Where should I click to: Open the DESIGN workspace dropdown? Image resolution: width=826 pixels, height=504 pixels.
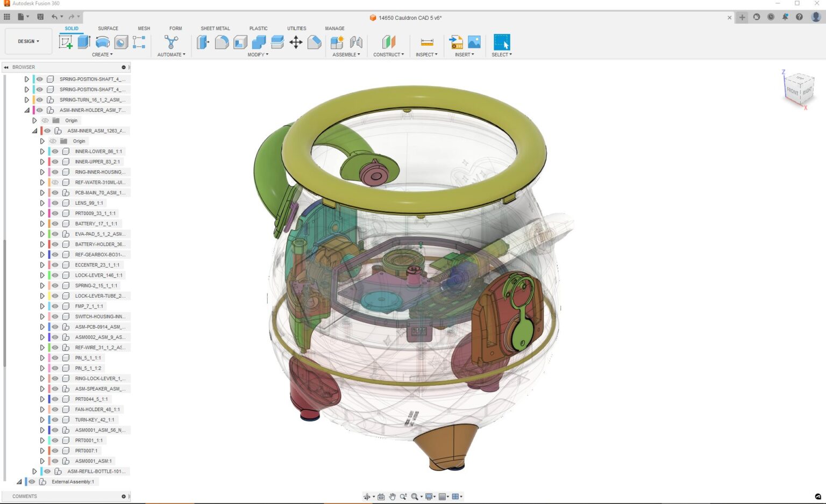tap(29, 41)
